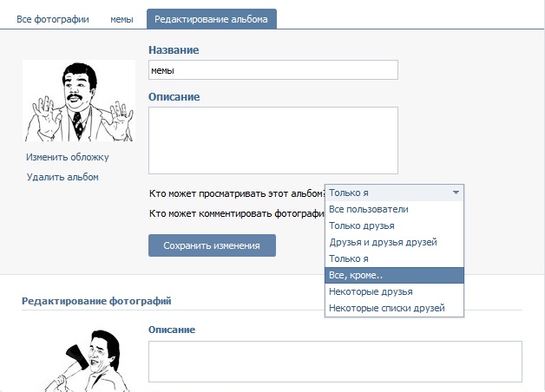The image size is (545, 392).
Task: Choose Некоторые списки друзей option
Action: [x=394, y=308]
